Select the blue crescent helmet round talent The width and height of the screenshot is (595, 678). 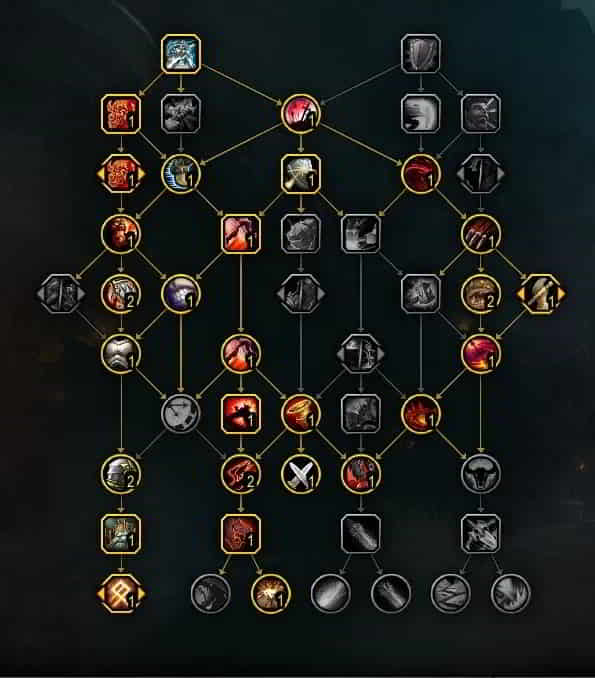[x=181, y=174]
